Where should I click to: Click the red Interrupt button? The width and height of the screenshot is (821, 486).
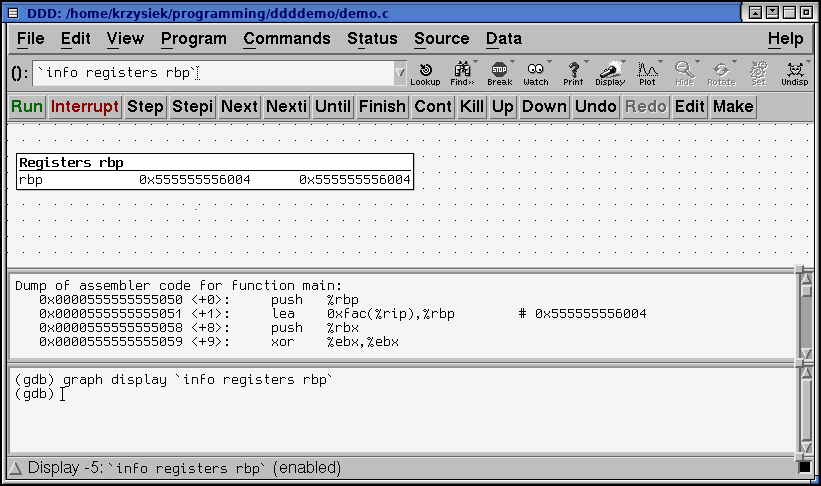(85, 107)
